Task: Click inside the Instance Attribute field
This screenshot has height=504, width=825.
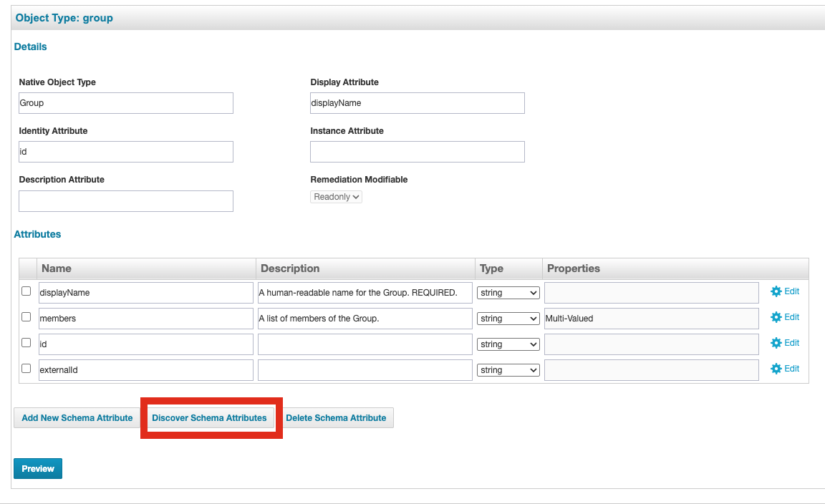Action: [x=417, y=151]
